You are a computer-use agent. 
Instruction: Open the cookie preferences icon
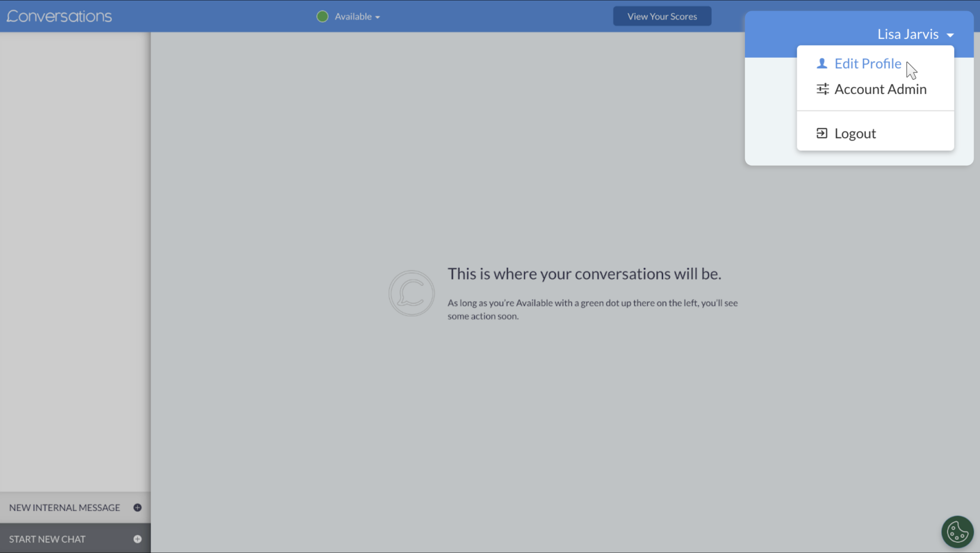[x=957, y=532]
